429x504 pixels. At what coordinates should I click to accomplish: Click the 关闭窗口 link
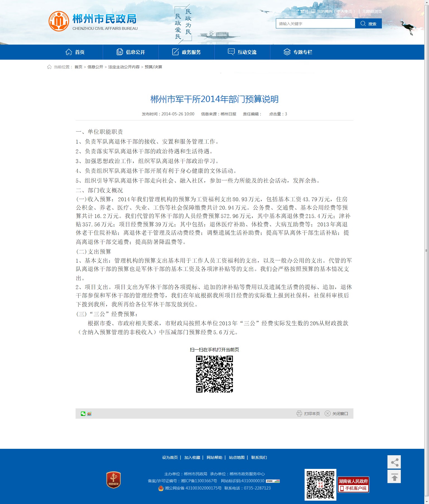point(340,414)
